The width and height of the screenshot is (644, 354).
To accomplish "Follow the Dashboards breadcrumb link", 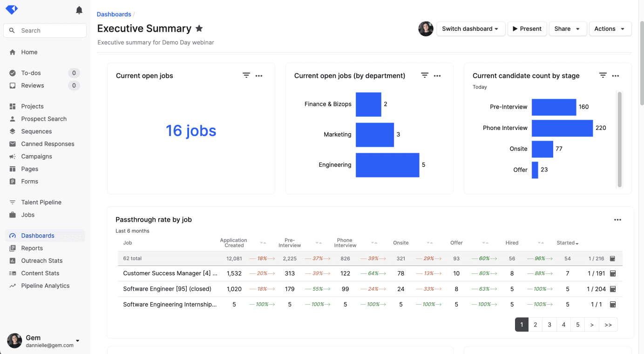I will tap(114, 14).
